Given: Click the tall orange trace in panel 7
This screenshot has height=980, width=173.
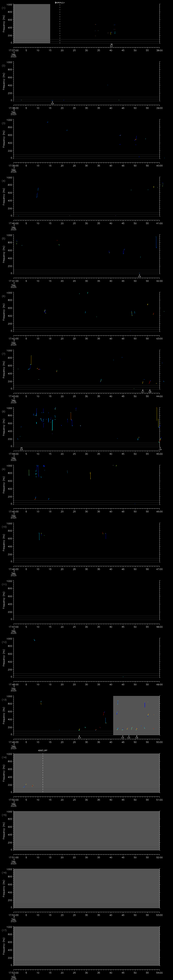Looking at the screenshot, I should coord(31,360).
